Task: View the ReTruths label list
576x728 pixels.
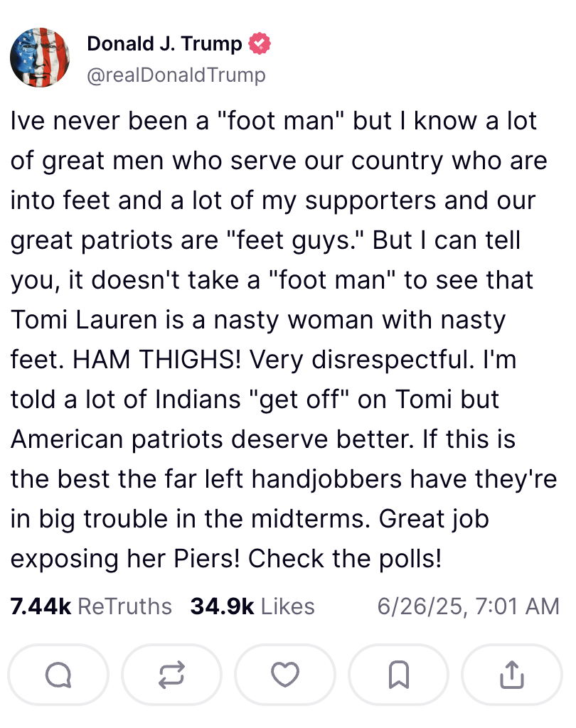Action: [x=124, y=606]
